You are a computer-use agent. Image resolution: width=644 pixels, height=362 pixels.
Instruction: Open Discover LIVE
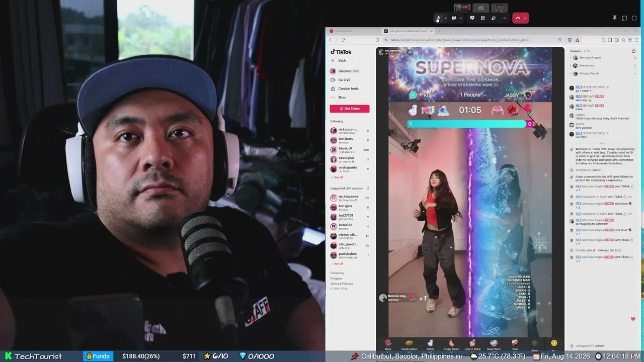coord(345,71)
